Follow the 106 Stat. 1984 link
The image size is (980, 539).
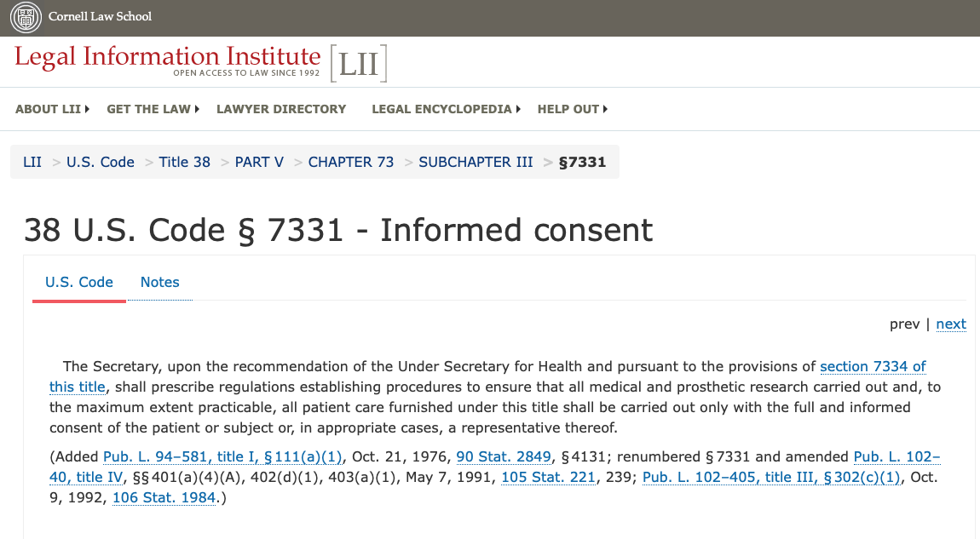pyautogui.click(x=164, y=498)
